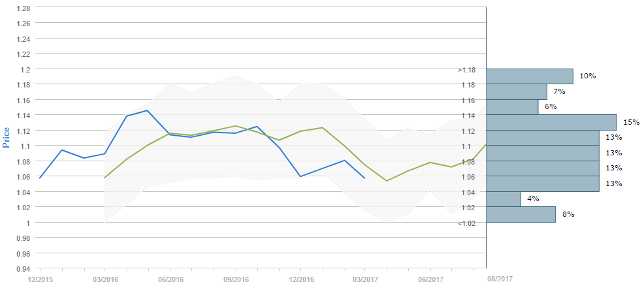This screenshot has height=284, width=644.
Task: Click the >1.18 histogram label
Action: (466, 70)
